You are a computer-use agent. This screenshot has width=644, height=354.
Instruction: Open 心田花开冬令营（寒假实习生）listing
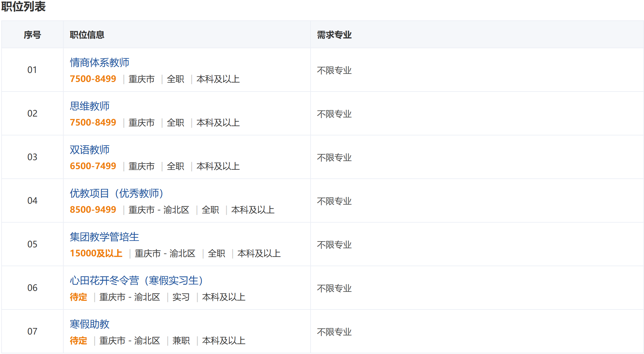136,280
